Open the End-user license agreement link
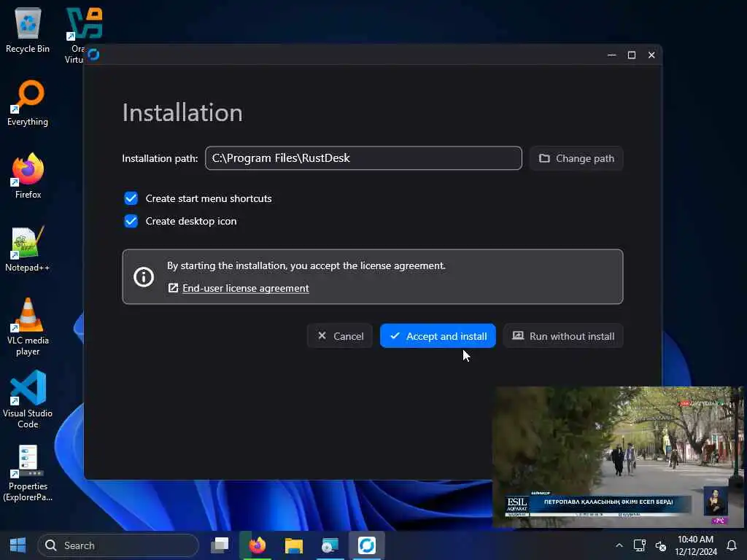Viewport: 747px width, 560px height. pos(245,288)
